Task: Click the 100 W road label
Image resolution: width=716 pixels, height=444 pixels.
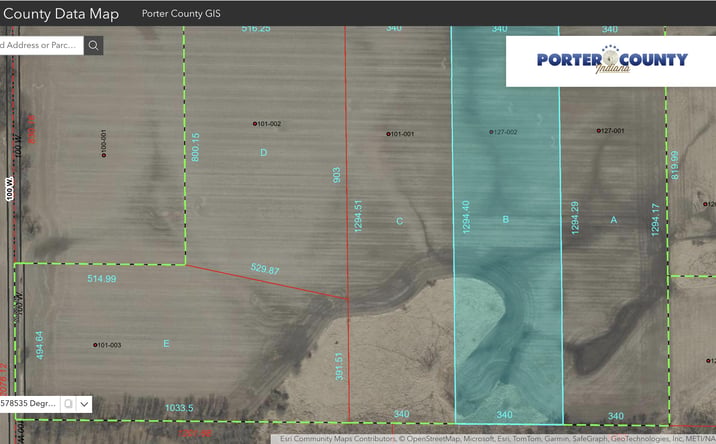Action: coord(9,189)
